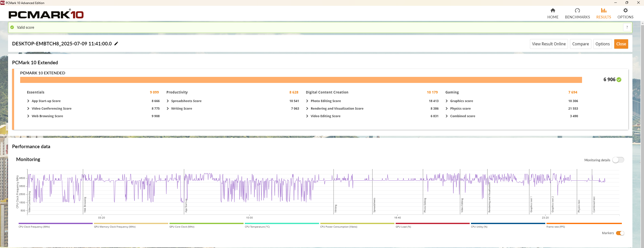Select CPU Clock Frequency purple legend bar
Viewport: 644px width, 248px height.
[x=55, y=224]
